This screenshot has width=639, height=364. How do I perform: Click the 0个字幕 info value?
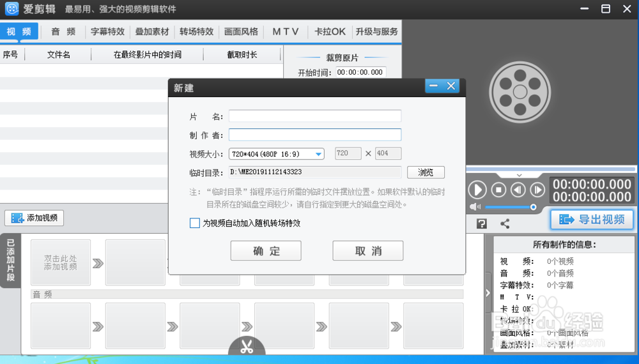click(560, 285)
